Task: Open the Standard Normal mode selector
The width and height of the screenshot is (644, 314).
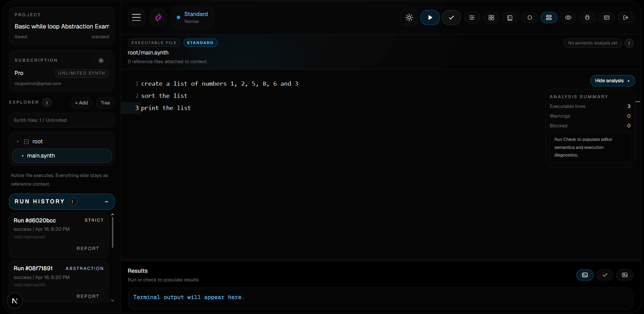Action: coord(192,17)
